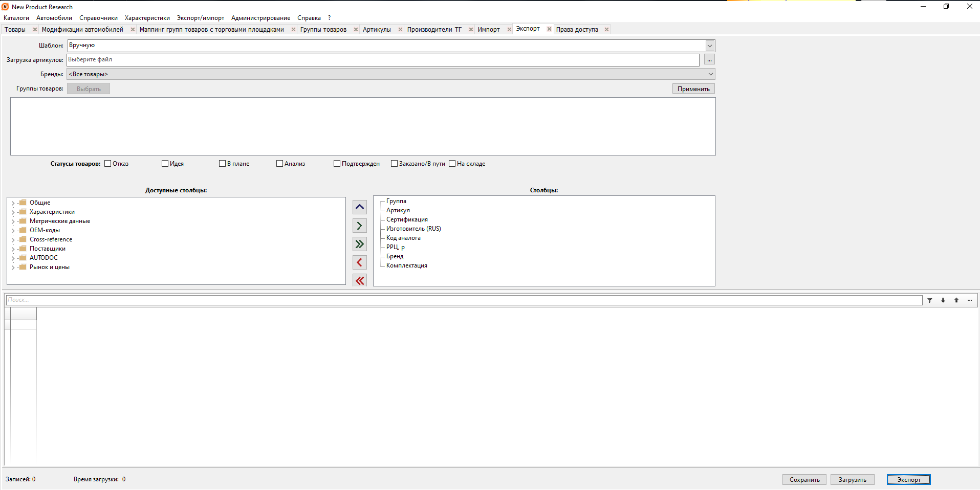This screenshot has width=980, height=490.
Task: Click the Поиск search field
Action: [x=461, y=300]
